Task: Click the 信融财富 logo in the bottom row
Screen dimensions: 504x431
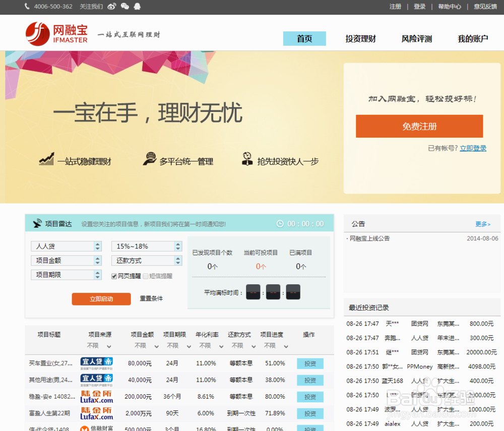Action: click(x=96, y=429)
